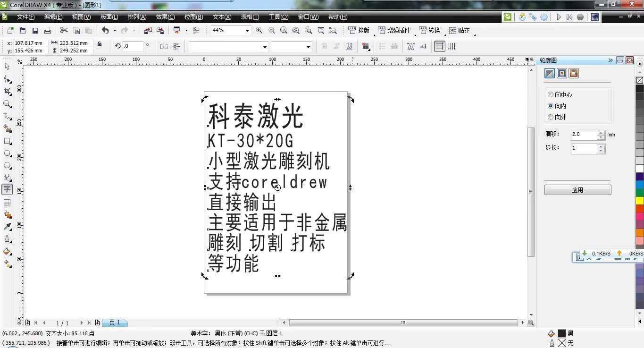Open the font size dropdown

click(308, 46)
